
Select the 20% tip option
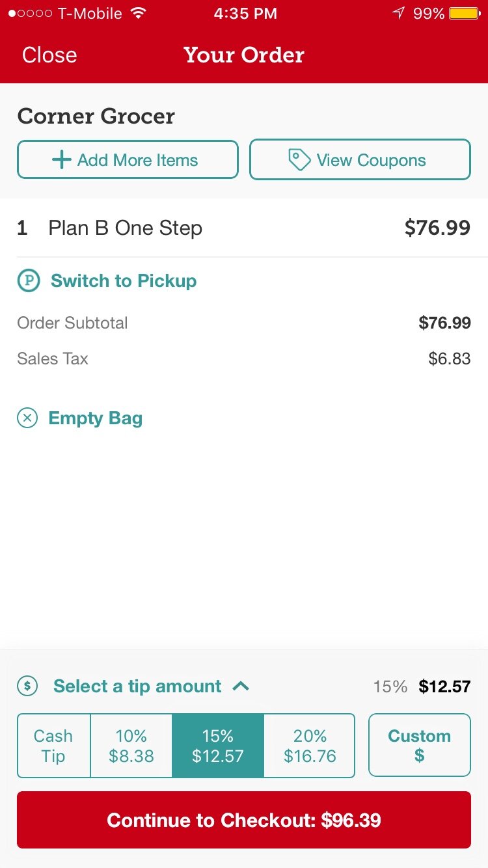tap(310, 745)
